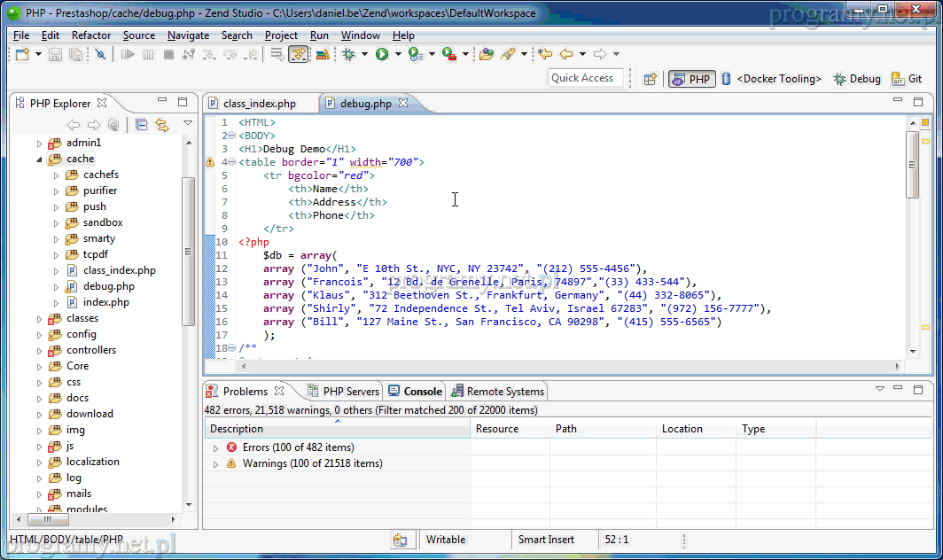Collapse the cache folder in PHP Explorer

pos(39,159)
